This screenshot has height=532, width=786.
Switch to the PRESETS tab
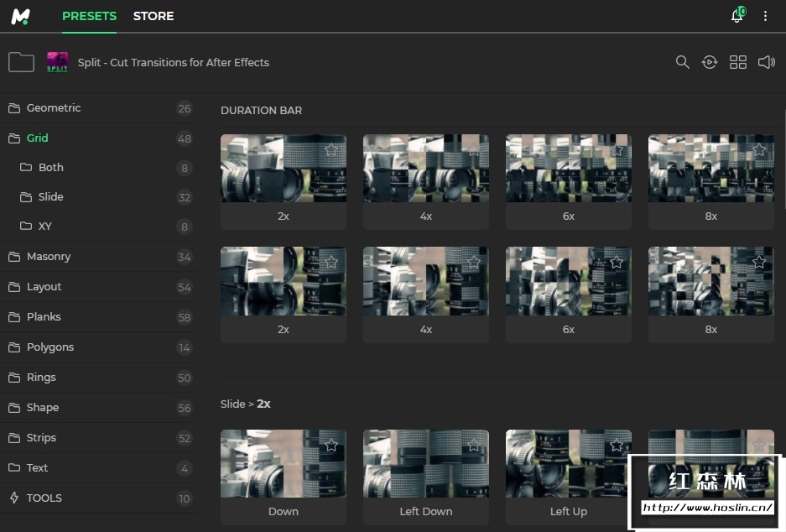coord(89,16)
